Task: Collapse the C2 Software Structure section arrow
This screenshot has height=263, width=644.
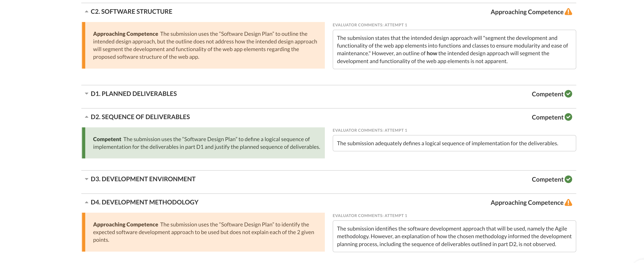Action: tap(86, 12)
